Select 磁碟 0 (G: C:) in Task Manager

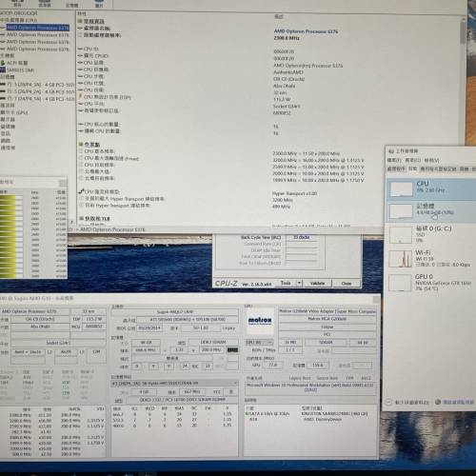click(431, 234)
